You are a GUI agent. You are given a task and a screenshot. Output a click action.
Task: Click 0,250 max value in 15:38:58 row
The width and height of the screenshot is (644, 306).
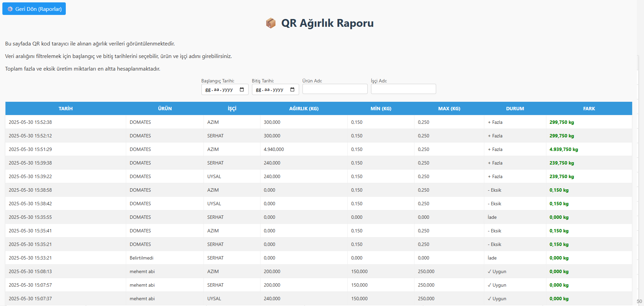tap(423, 190)
